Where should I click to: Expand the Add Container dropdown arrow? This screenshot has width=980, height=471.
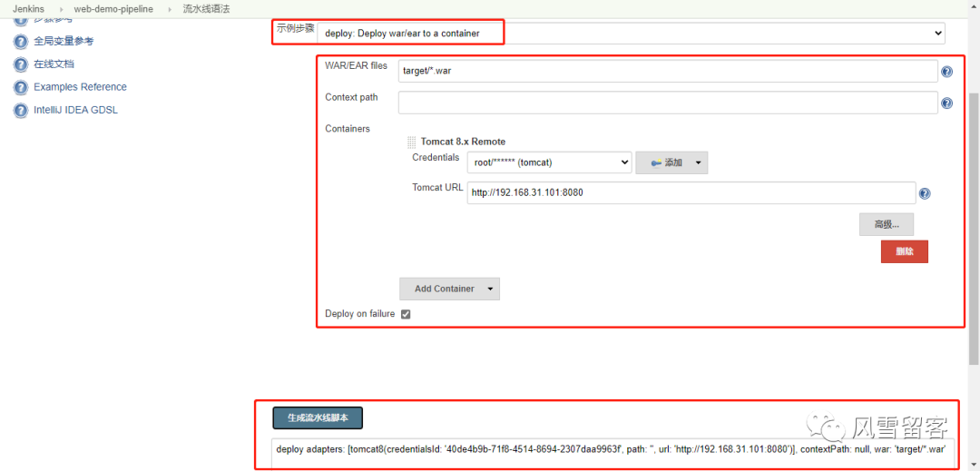click(490, 289)
